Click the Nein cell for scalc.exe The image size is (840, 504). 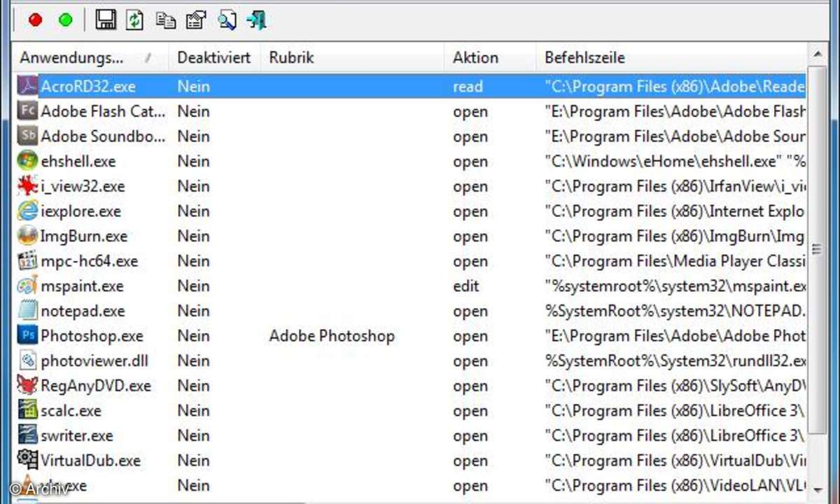click(193, 411)
